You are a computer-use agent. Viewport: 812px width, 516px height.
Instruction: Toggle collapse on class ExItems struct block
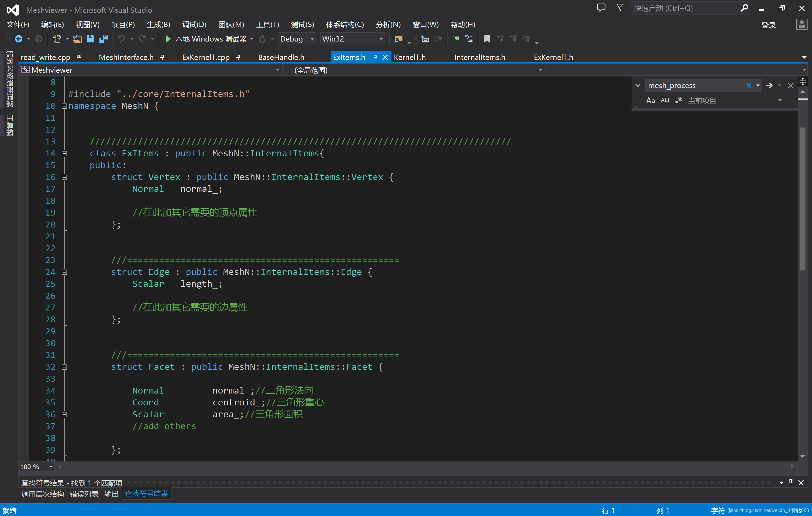pyautogui.click(x=64, y=154)
